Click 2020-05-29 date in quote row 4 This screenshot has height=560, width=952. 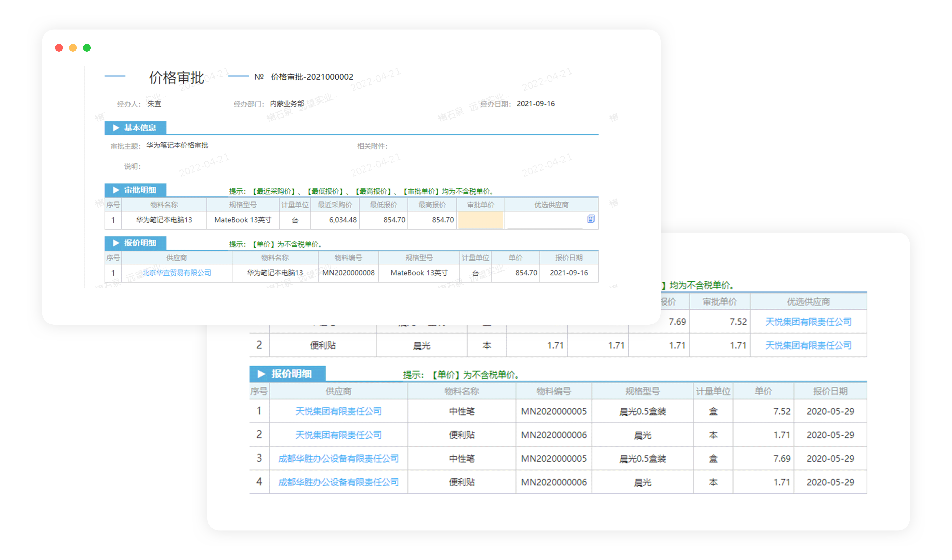click(830, 482)
